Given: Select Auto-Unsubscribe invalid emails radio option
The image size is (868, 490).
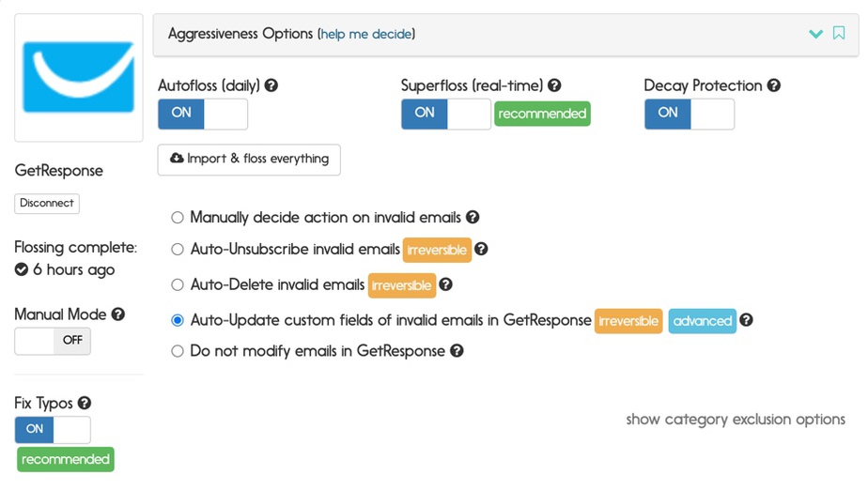Looking at the screenshot, I should pos(178,250).
